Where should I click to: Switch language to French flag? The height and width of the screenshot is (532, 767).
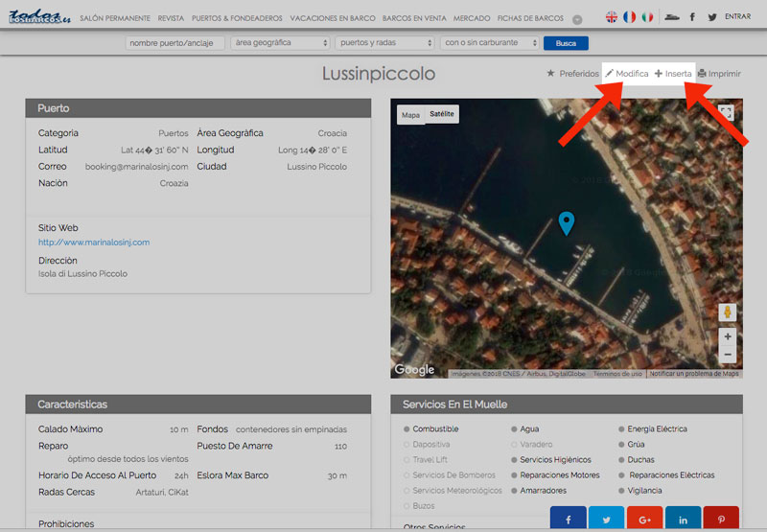tap(630, 17)
